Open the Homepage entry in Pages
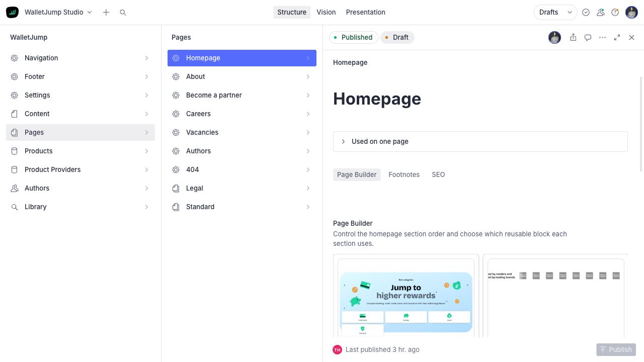 [242, 58]
